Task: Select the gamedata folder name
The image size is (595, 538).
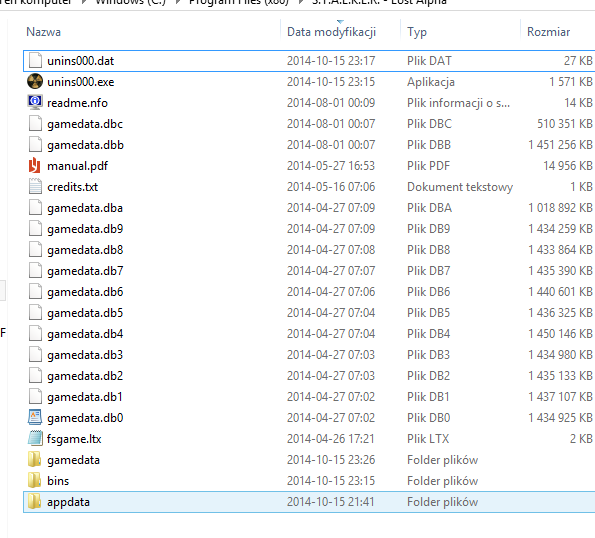Action: (73, 460)
